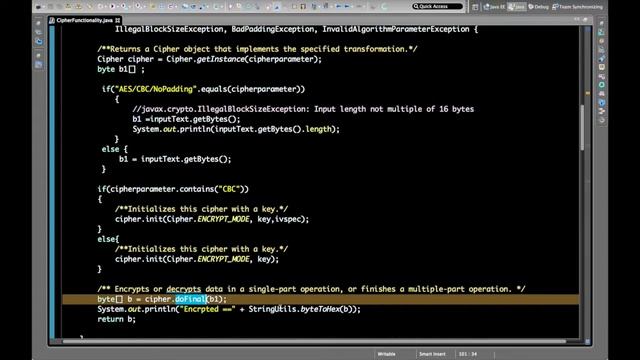The height and width of the screenshot is (360, 640).
Task: Click the blue round icon in left trim bar
Action: coord(39,41)
